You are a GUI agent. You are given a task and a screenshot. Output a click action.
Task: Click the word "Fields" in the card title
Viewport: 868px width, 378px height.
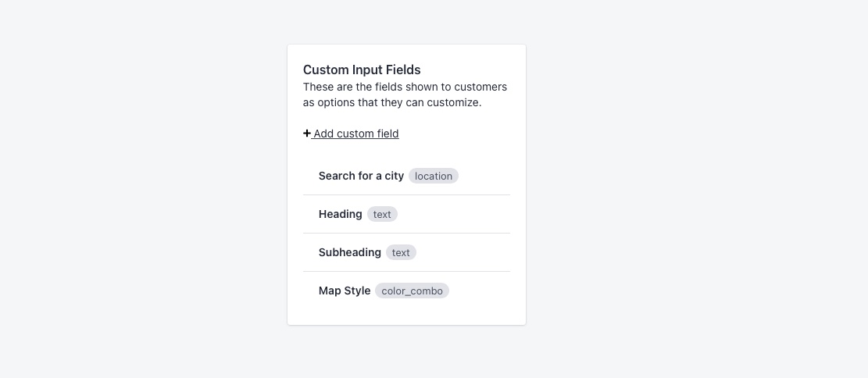(402, 70)
